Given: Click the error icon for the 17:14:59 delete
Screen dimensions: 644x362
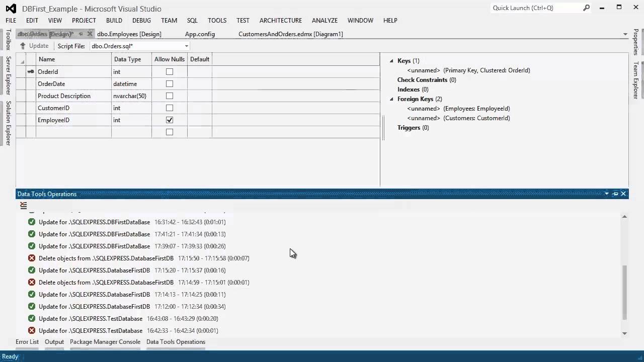Looking at the screenshot, I should 32,282.
